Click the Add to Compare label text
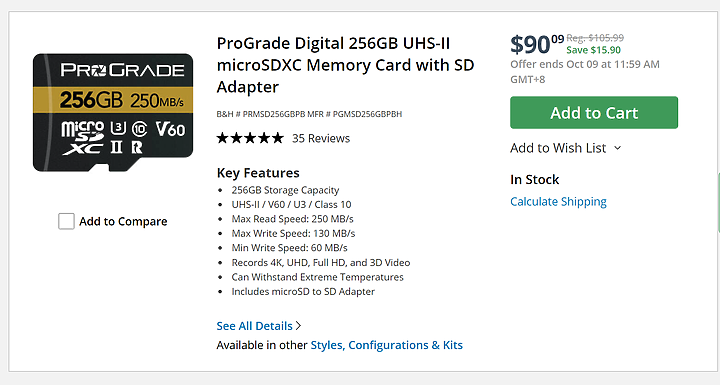720x385 pixels. click(123, 221)
